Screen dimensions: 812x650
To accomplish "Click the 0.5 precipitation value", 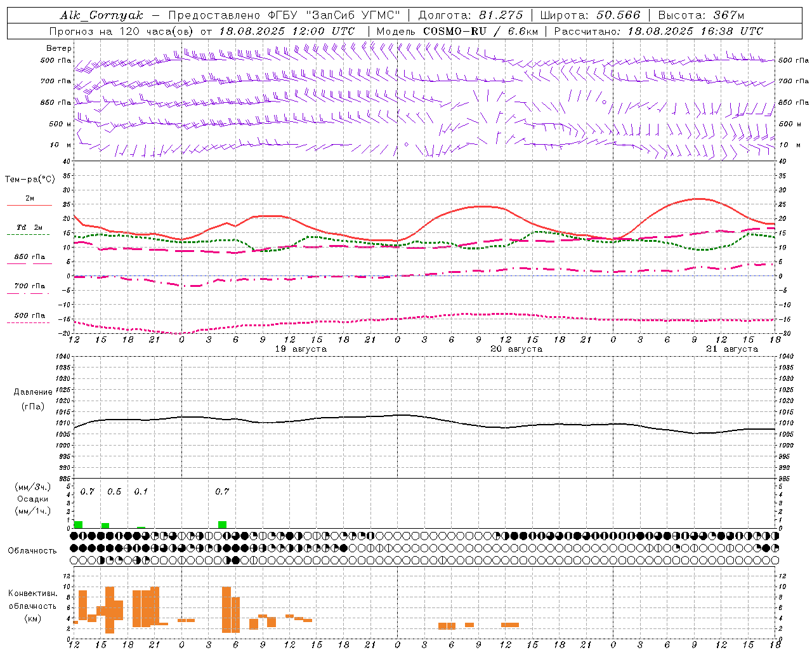I will click(114, 492).
